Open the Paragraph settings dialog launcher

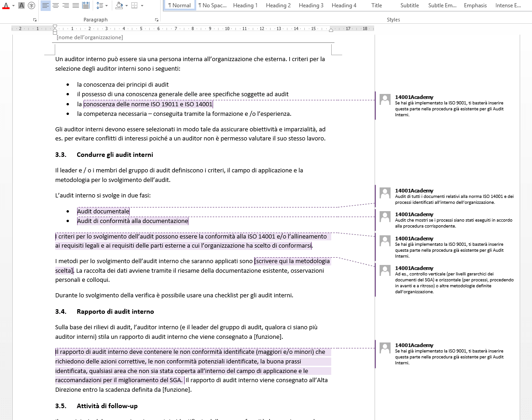(156, 20)
